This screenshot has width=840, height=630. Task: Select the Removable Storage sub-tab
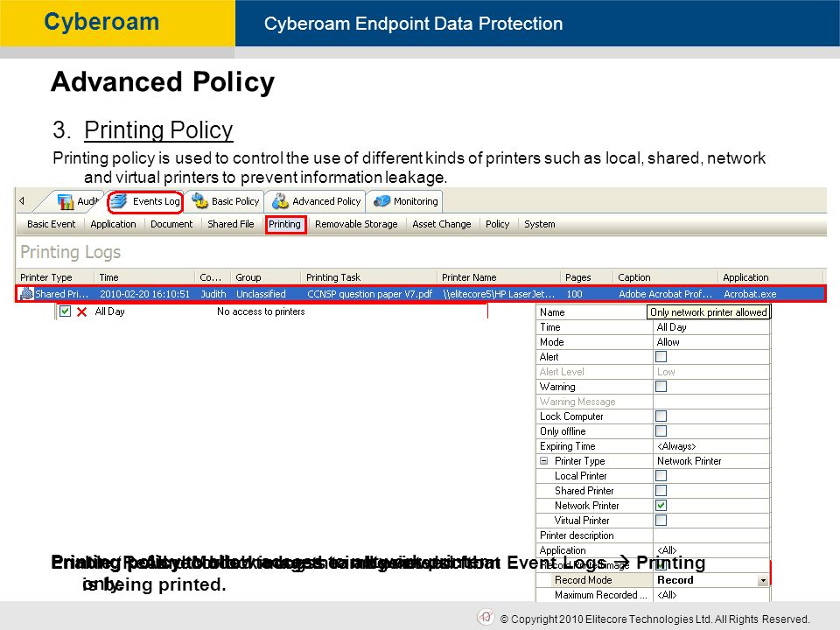356,225
